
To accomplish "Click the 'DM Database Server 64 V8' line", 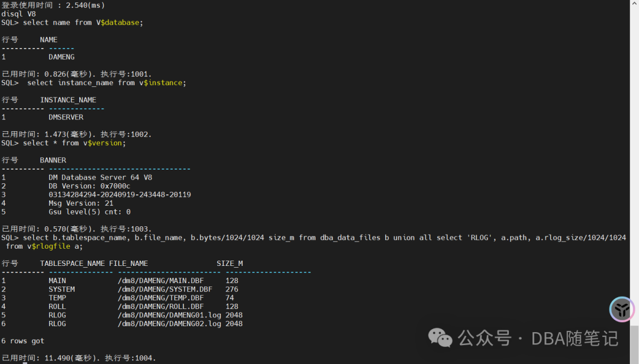I will click(100, 177).
